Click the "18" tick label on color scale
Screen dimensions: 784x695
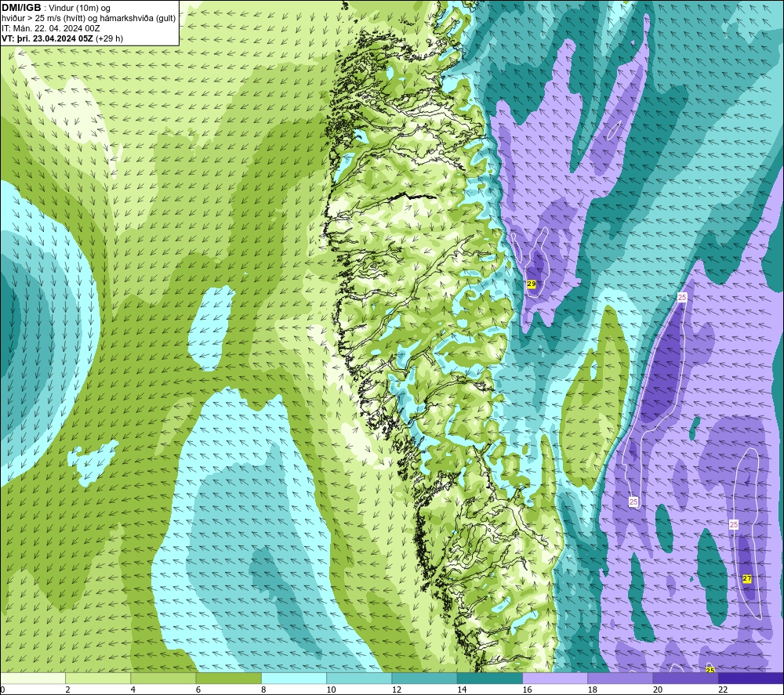(x=593, y=690)
